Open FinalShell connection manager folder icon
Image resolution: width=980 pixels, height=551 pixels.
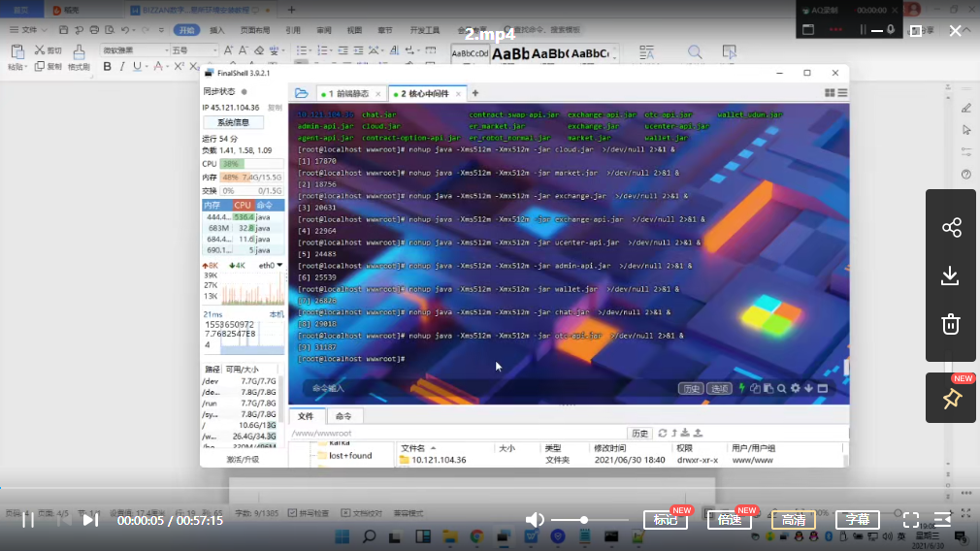click(x=301, y=93)
